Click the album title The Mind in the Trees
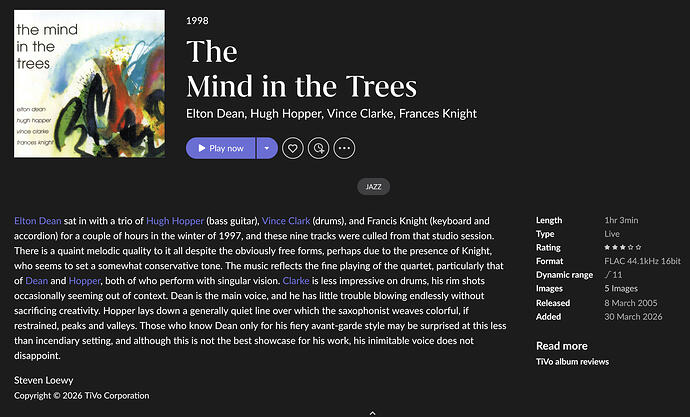The height and width of the screenshot is (417, 690). pyautogui.click(x=301, y=68)
